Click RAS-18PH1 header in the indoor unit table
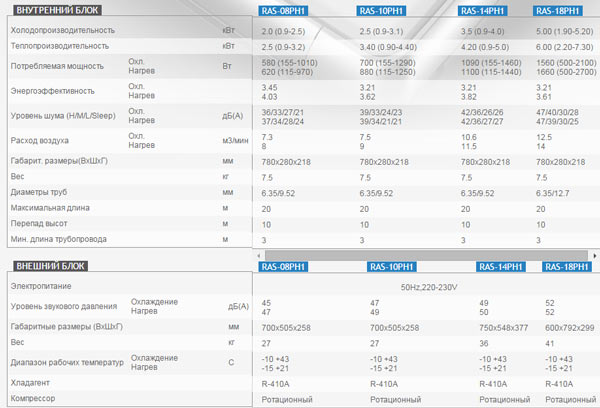 [558, 11]
